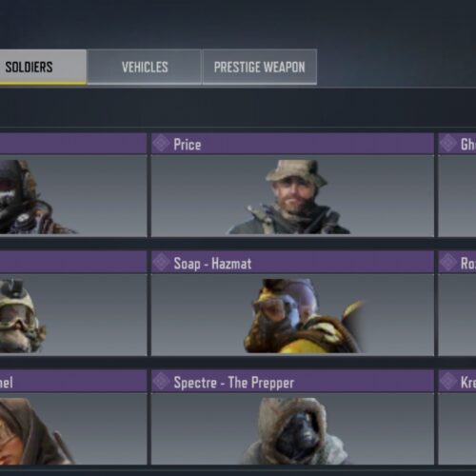Screen dimensions: 476x476
Task: Click the diamond icon on the Gh... card header
Action: [448, 144]
